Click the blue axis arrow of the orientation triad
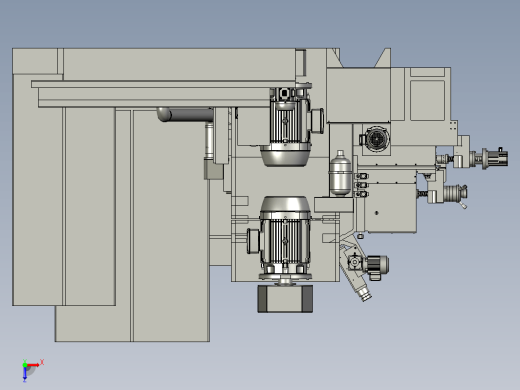520x390 pixels. [x=25, y=374]
